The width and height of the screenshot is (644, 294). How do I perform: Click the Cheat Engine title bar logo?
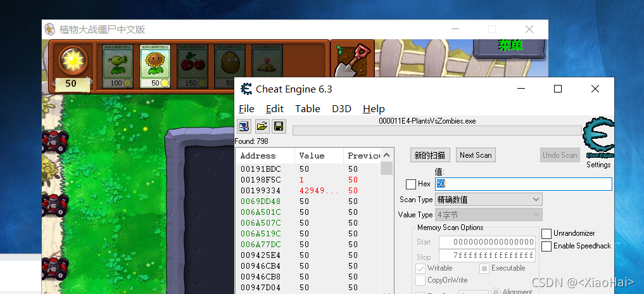246,89
